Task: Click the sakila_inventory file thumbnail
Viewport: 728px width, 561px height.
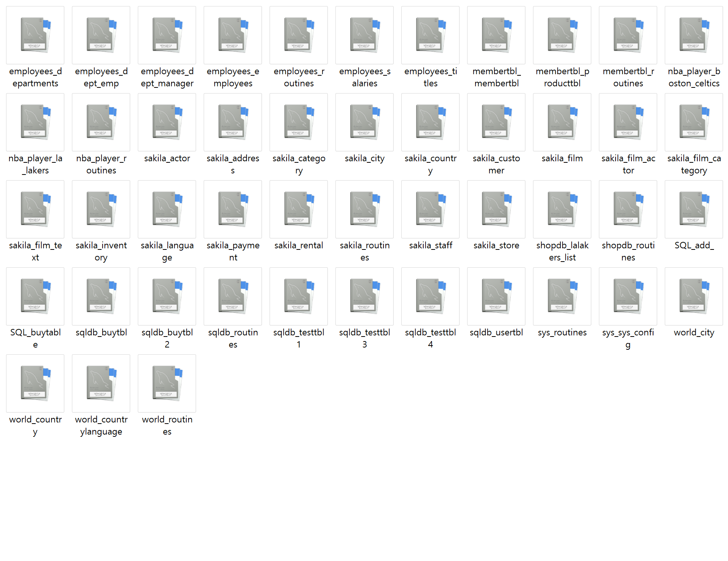Action: tap(101, 209)
